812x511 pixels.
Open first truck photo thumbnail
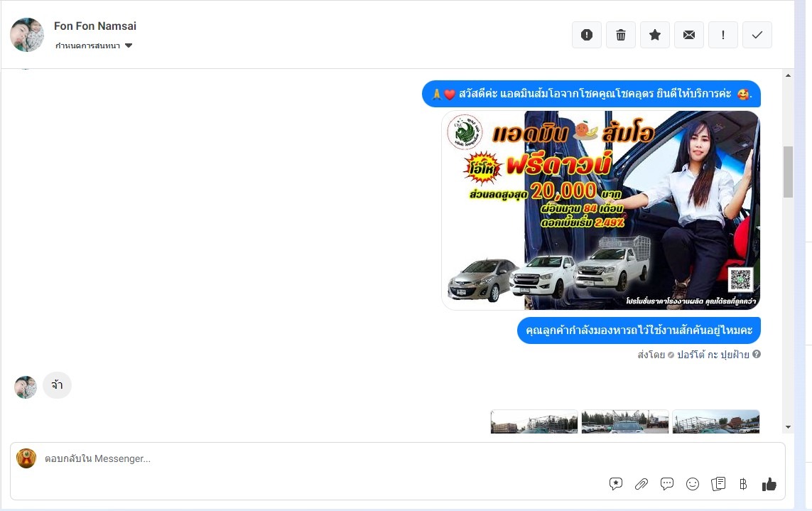point(534,421)
